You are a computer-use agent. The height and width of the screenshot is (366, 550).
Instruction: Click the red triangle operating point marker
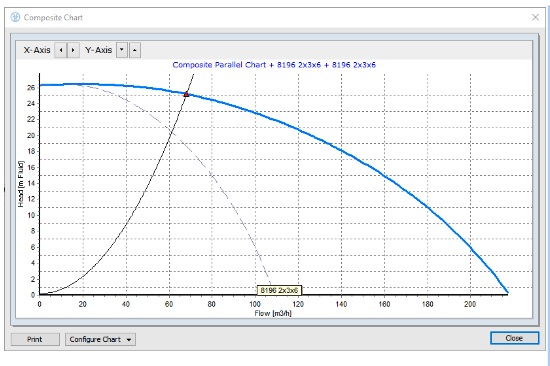(x=186, y=94)
